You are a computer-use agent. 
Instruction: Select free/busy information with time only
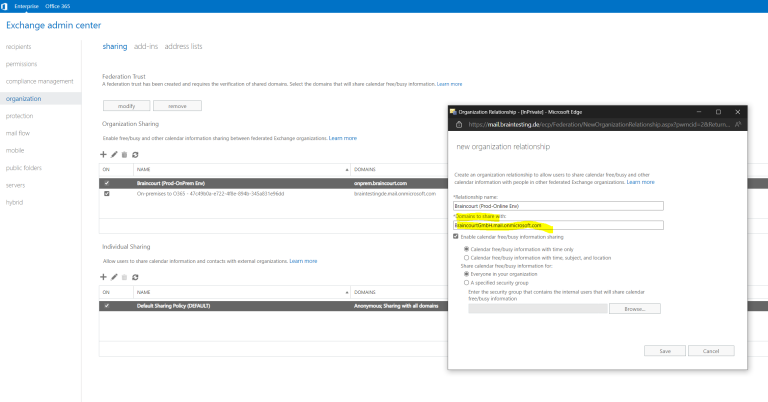click(466, 249)
